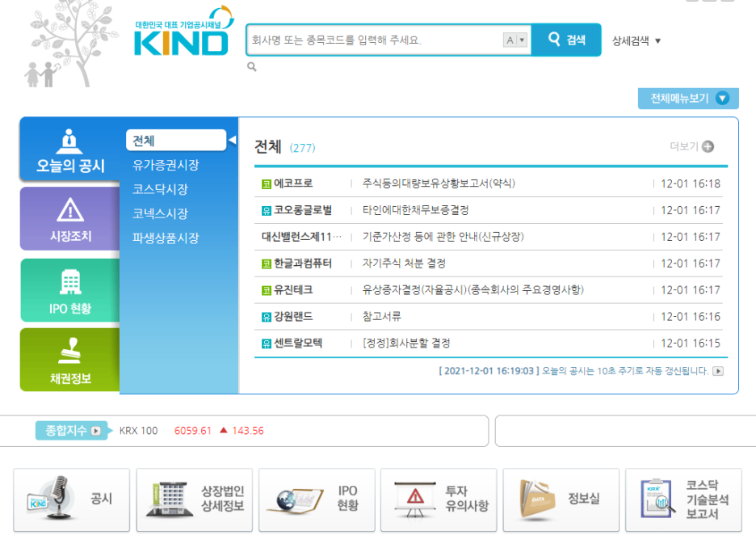Image resolution: width=756 pixels, height=548 pixels.
Task: Open the 상장법인 상세정보 building tile
Action: coord(195,500)
